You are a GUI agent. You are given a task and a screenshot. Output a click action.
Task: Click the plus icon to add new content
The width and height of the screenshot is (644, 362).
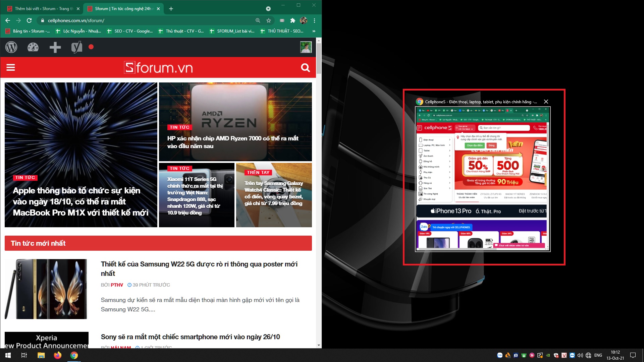point(55,47)
